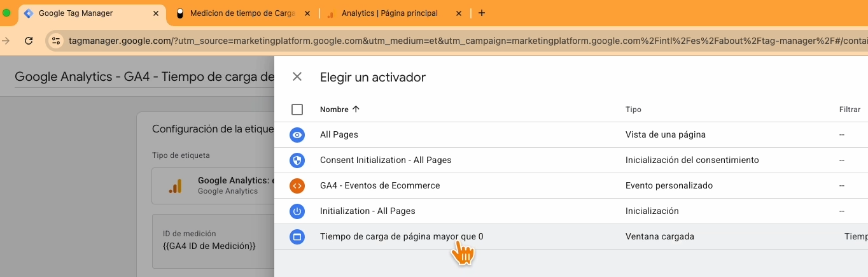
Task: Go forward in browser history
Action: coord(6,41)
